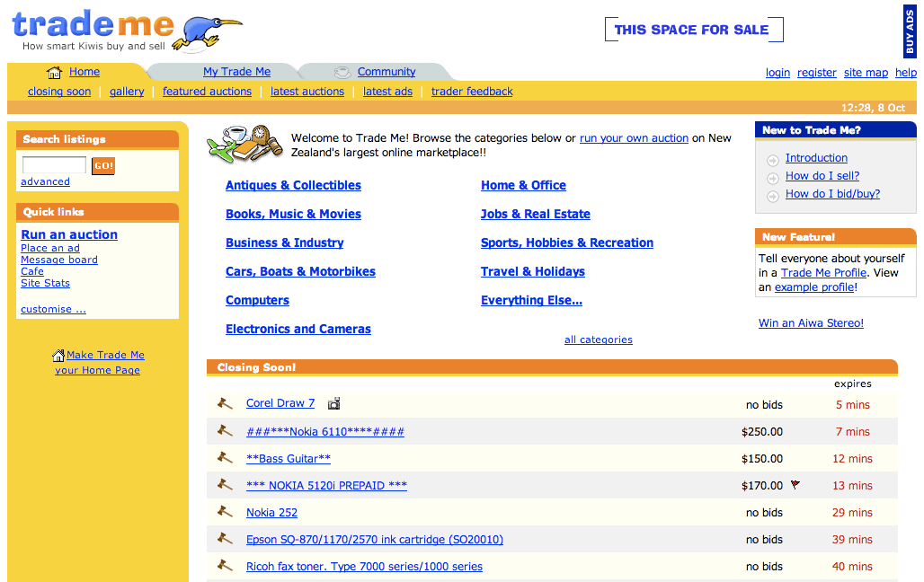
Task: Click the gavel icon in the Nokia 6110 row
Action: 225,430
